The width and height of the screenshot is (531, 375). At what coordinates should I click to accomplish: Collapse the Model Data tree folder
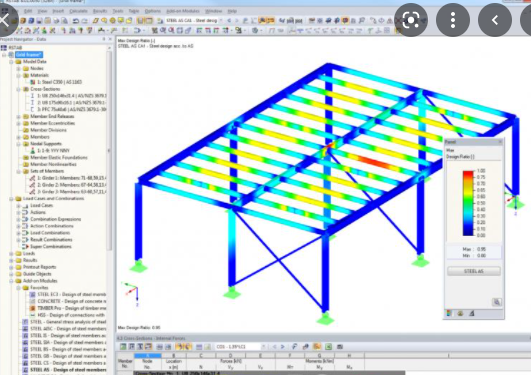[11, 62]
